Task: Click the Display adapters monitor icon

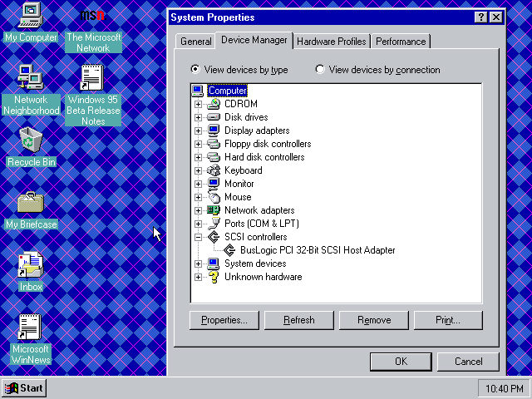Action: [214, 131]
